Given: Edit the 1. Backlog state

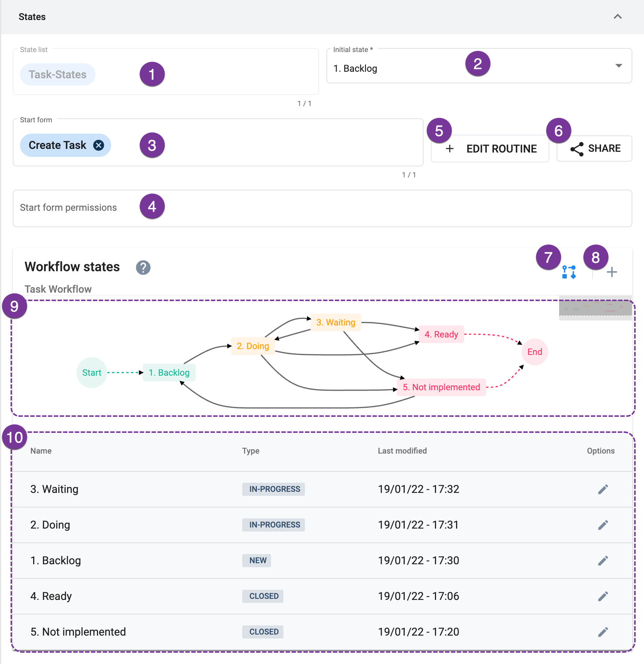Looking at the screenshot, I should [603, 561].
